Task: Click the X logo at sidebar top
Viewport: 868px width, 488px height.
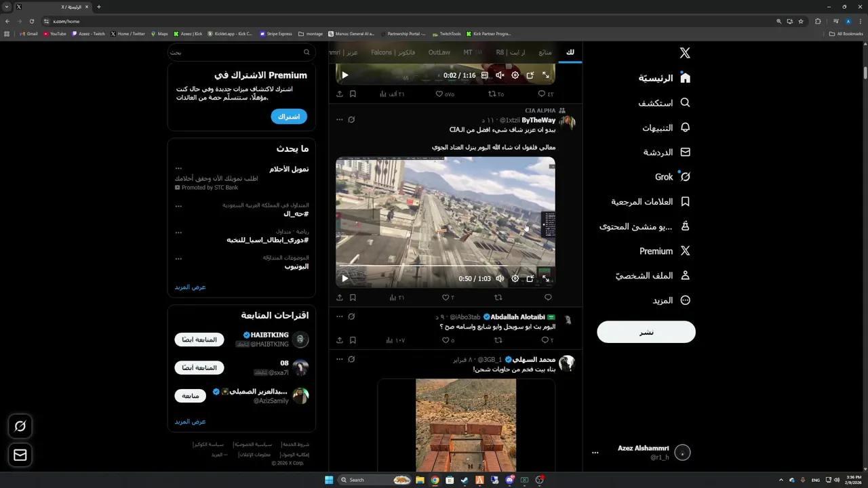Action: pos(685,53)
